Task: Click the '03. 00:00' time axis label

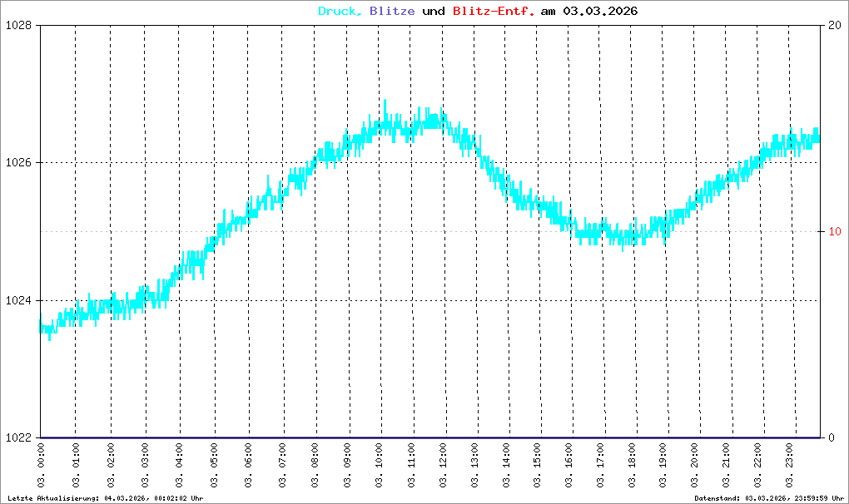Action: point(41,466)
